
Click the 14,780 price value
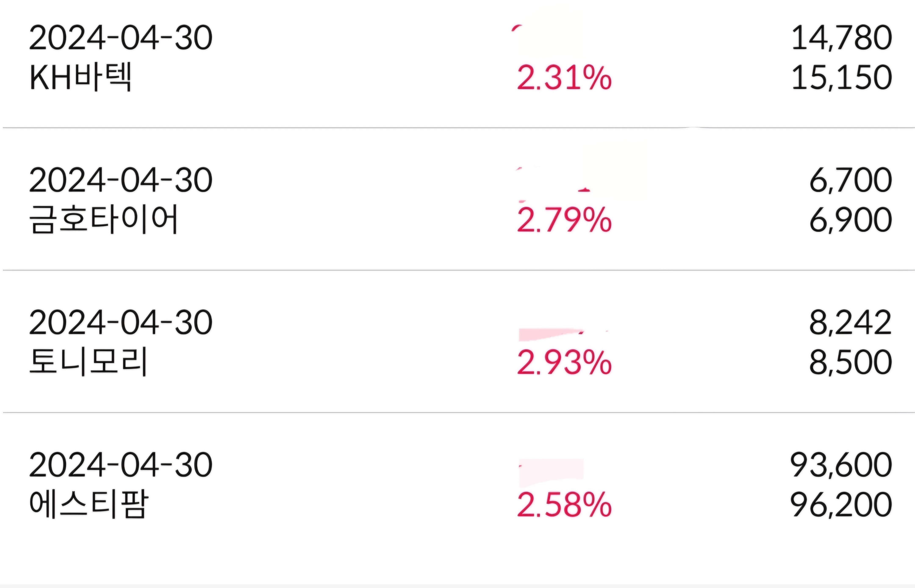click(841, 38)
